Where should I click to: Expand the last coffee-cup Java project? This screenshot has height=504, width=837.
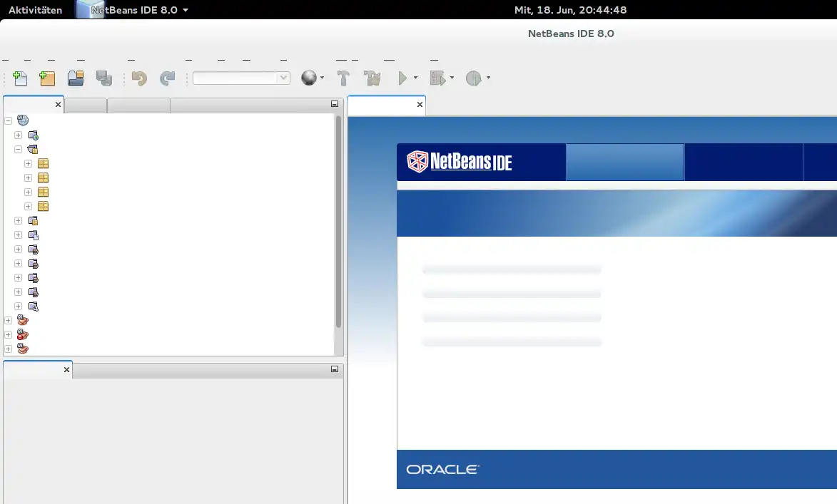point(8,349)
